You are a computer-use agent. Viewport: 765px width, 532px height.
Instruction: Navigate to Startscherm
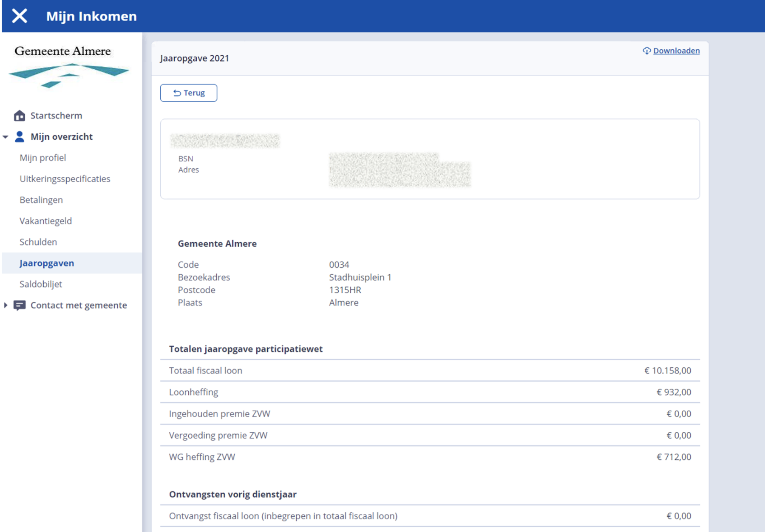[x=56, y=116]
